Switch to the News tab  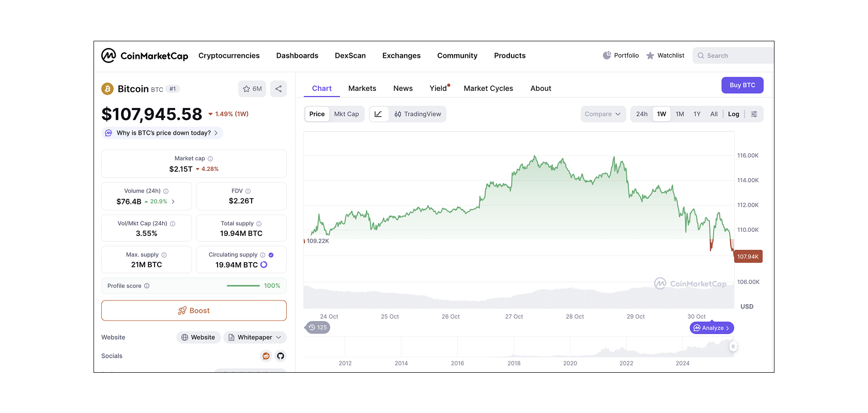coord(403,88)
